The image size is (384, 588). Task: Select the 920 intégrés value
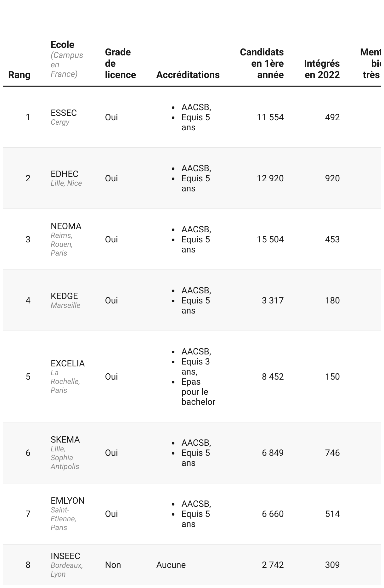[x=332, y=178]
